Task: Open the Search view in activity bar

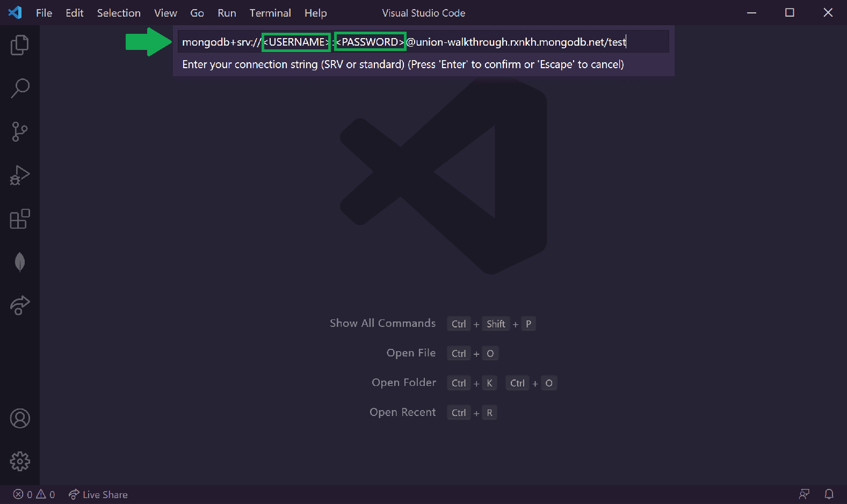Action: click(x=20, y=89)
